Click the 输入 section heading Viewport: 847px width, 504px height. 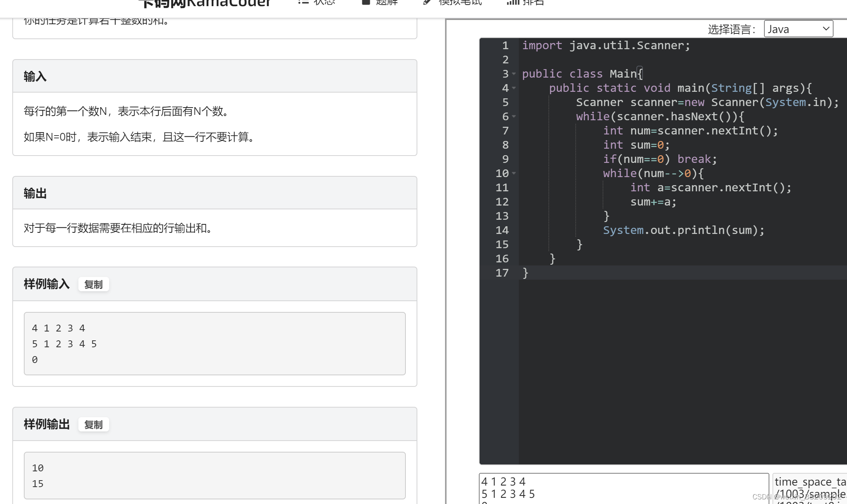point(35,76)
